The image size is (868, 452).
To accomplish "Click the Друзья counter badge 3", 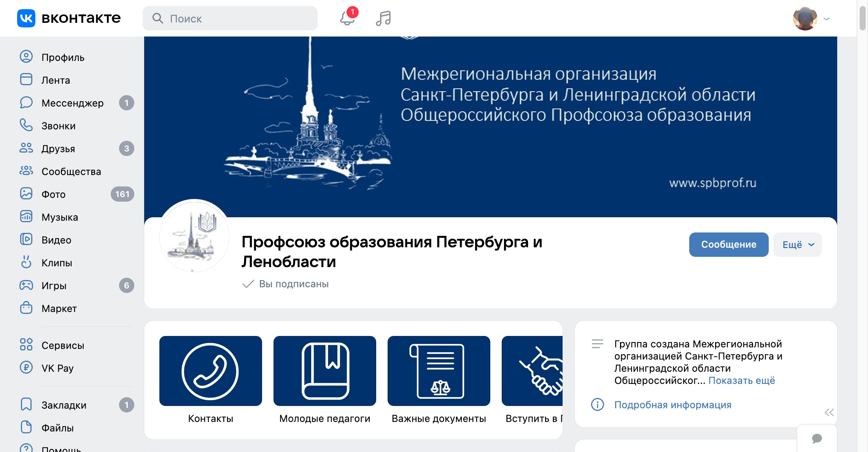I will (x=127, y=148).
